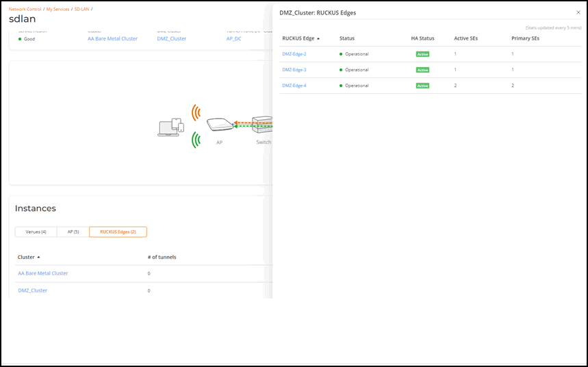Click the green status dot for DMZ-Edge-4
This screenshot has height=367, width=588.
pos(341,86)
